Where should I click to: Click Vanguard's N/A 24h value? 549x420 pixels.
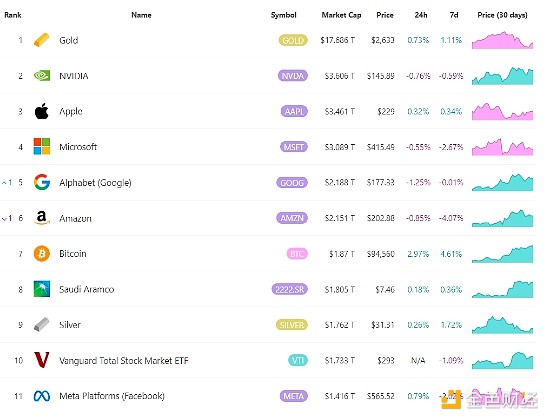click(x=418, y=360)
